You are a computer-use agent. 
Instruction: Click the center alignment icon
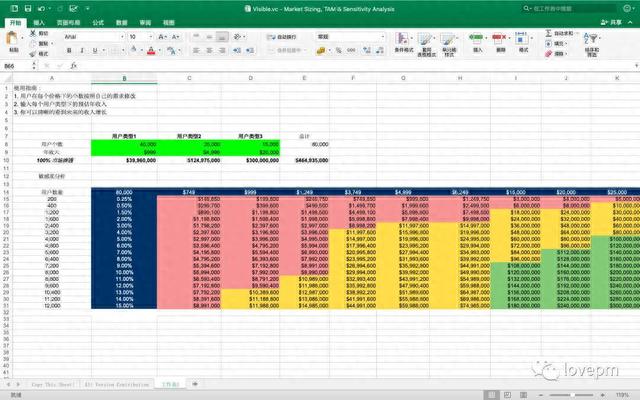pos(209,51)
